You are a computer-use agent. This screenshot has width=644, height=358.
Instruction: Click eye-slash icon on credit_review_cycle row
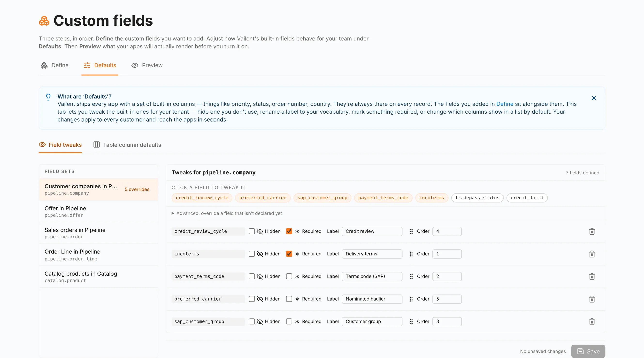click(x=260, y=231)
